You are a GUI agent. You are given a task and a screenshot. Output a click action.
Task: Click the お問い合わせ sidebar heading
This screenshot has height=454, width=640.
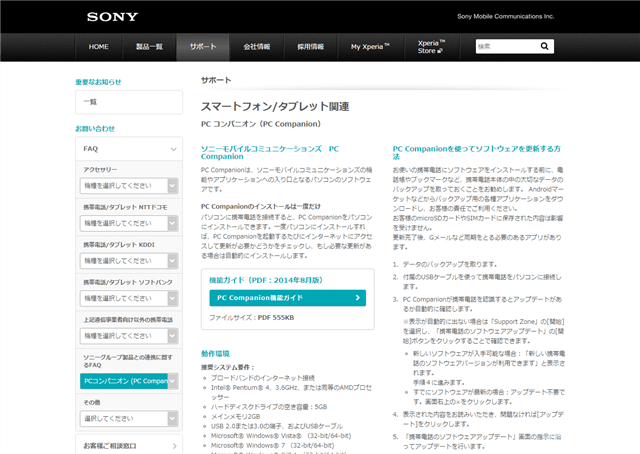click(95, 129)
